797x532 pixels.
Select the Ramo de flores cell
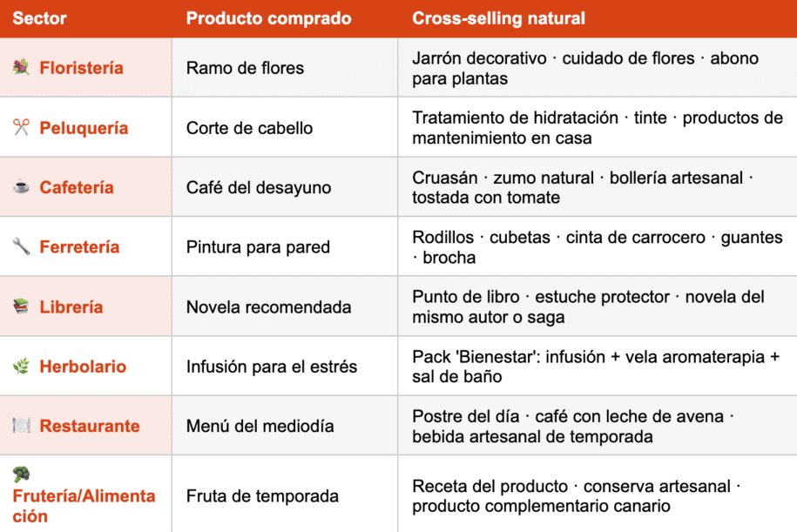[x=285, y=68]
